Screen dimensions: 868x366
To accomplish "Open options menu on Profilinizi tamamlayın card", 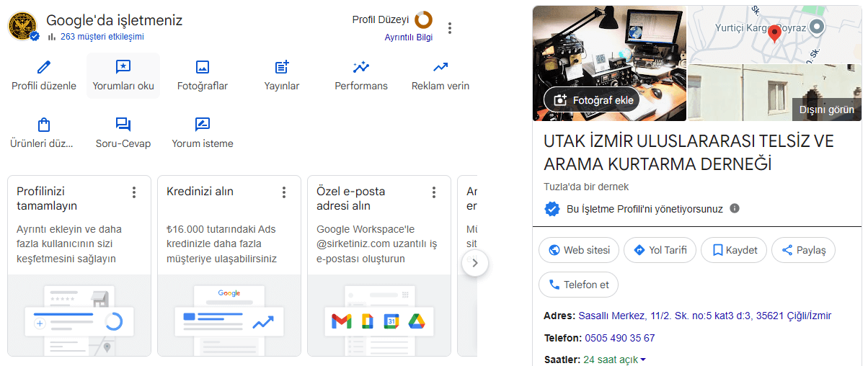I will pyautogui.click(x=134, y=192).
